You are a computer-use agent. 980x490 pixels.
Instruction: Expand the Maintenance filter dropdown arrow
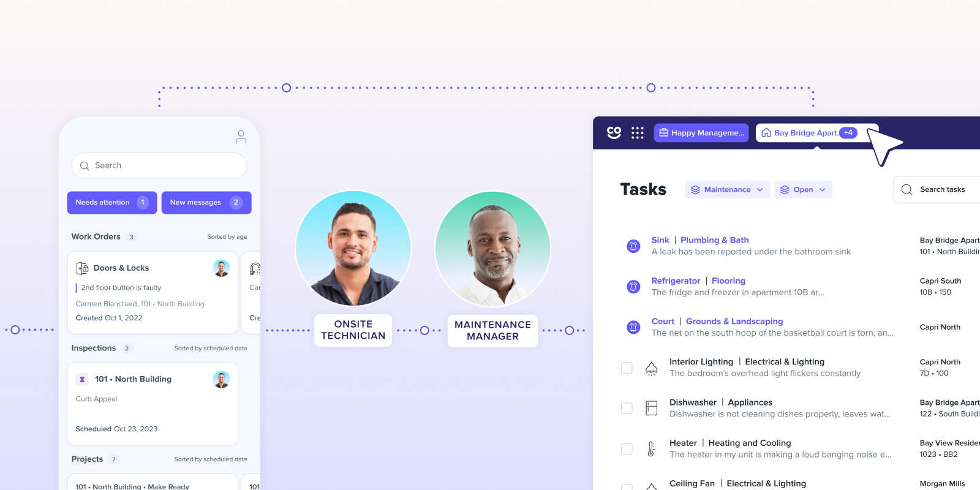[x=760, y=190]
